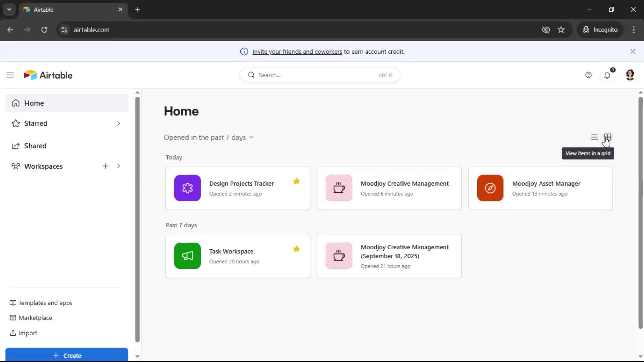Click the Shared arrow icon in the sidebar
Viewport: 644px width, 362px height.
tap(16, 146)
